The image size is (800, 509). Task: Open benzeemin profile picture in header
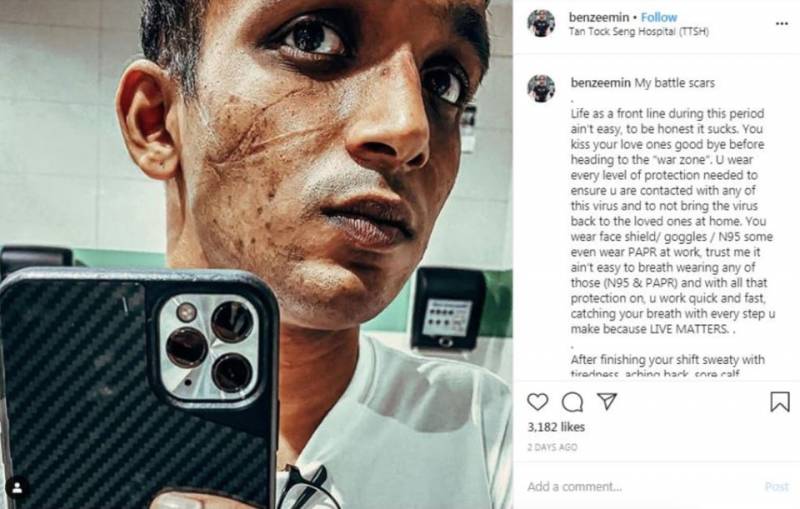(541, 23)
